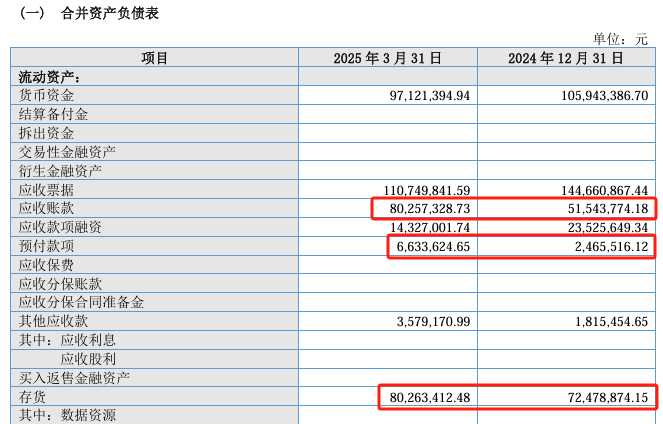Click the 拆出资金 row label
Viewport: 663px width, 424px height.
[46, 133]
